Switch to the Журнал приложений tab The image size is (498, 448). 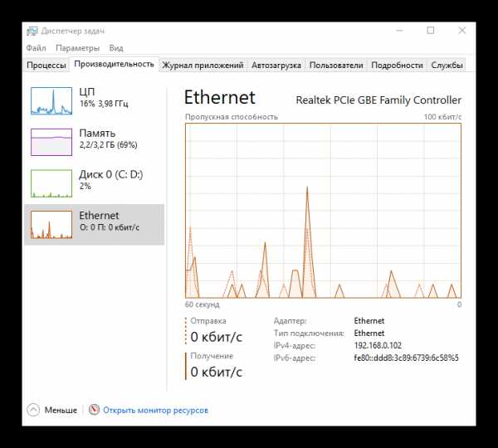(203, 65)
